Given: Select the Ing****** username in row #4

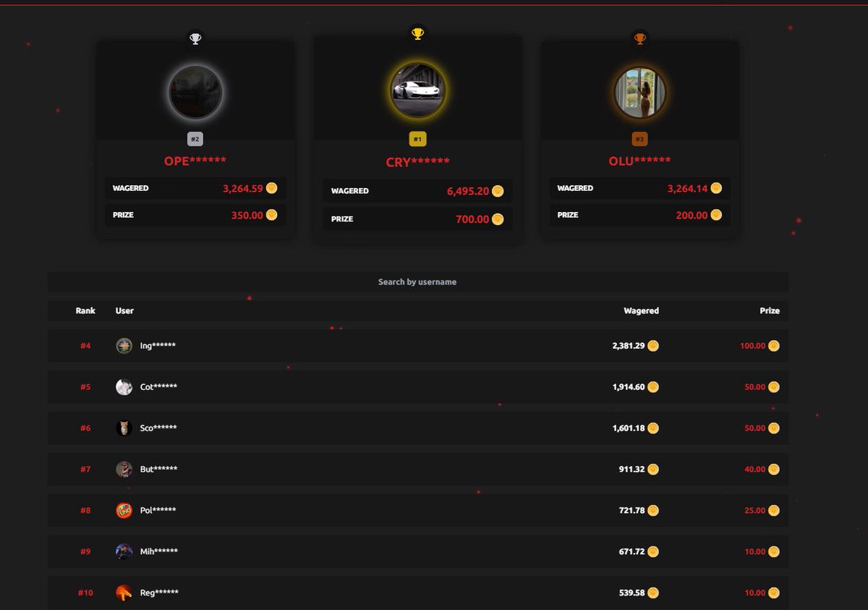Looking at the screenshot, I should tap(158, 346).
